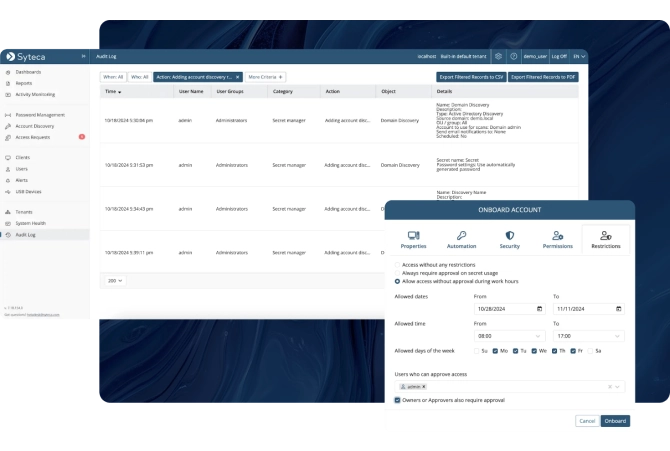Toggle the Su day checkbox
670x451 pixels.
[476, 351]
